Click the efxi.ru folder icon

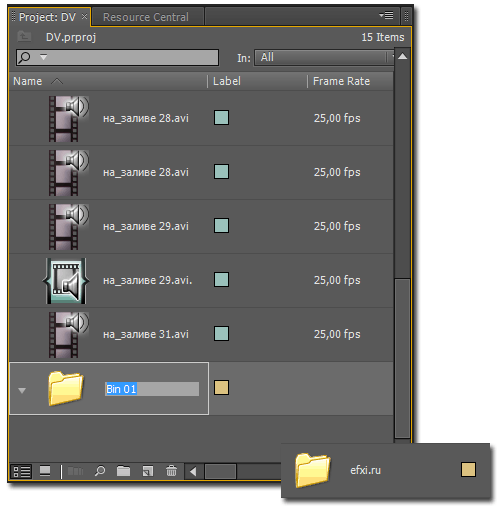point(312,470)
